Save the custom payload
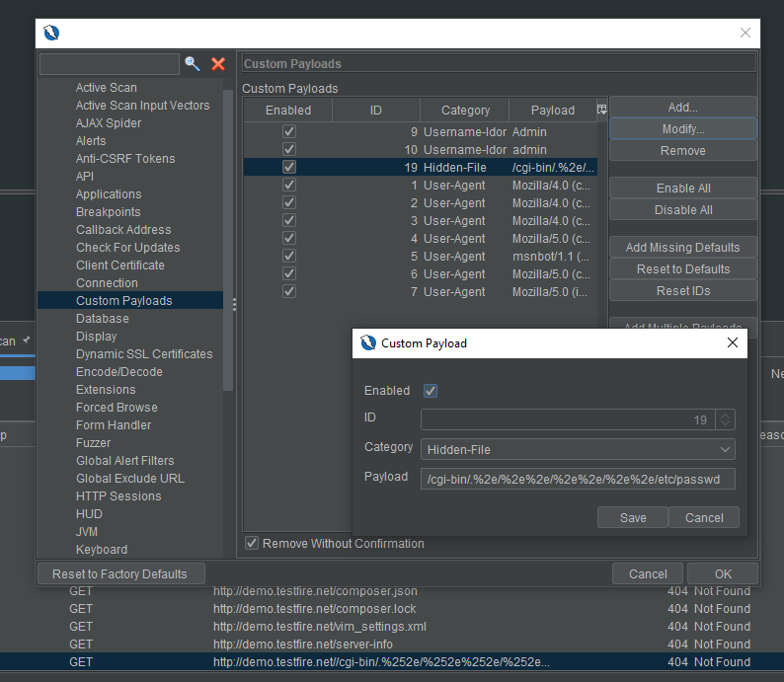 pos(633,517)
